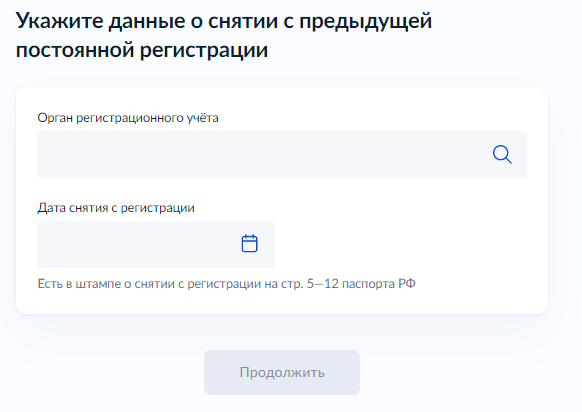The image size is (582, 412).
Task: Click the word предыдущей in the heading
Action: [x=366, y=22]
